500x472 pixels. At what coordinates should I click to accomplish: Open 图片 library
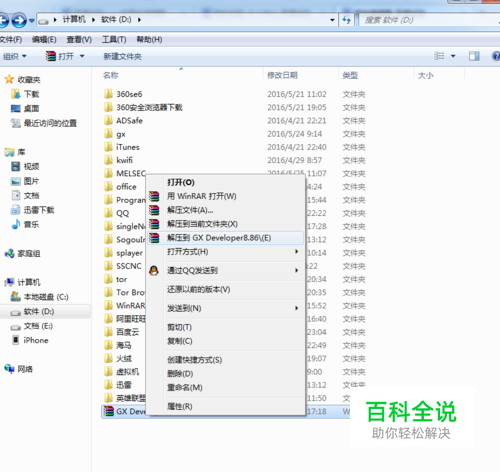pyautogui.click(x=25, y=181)
